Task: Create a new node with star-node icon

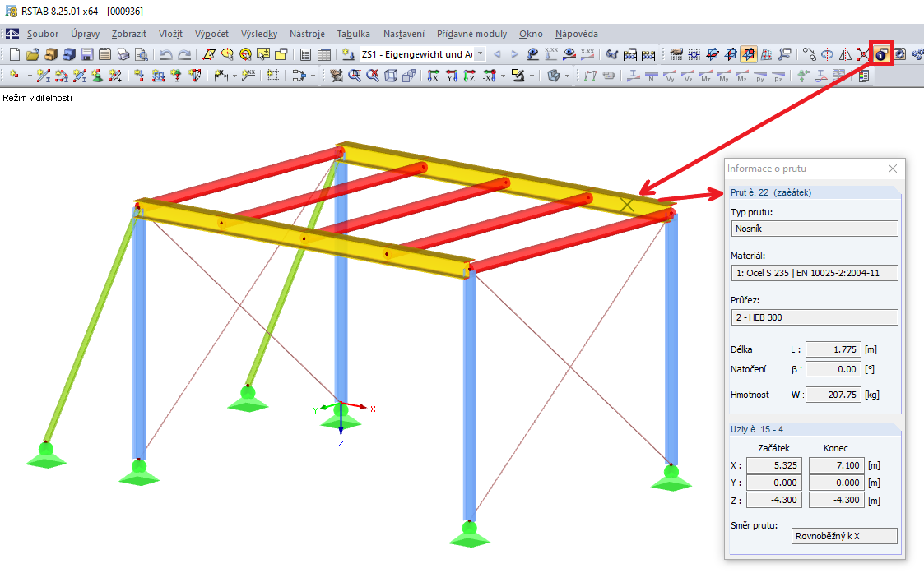Action: pyautogui.click(x=13, y=76)
